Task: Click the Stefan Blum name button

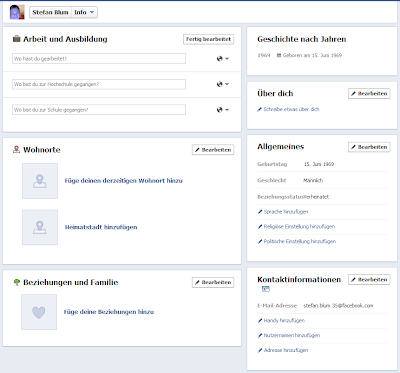Action: coord(50,12)
